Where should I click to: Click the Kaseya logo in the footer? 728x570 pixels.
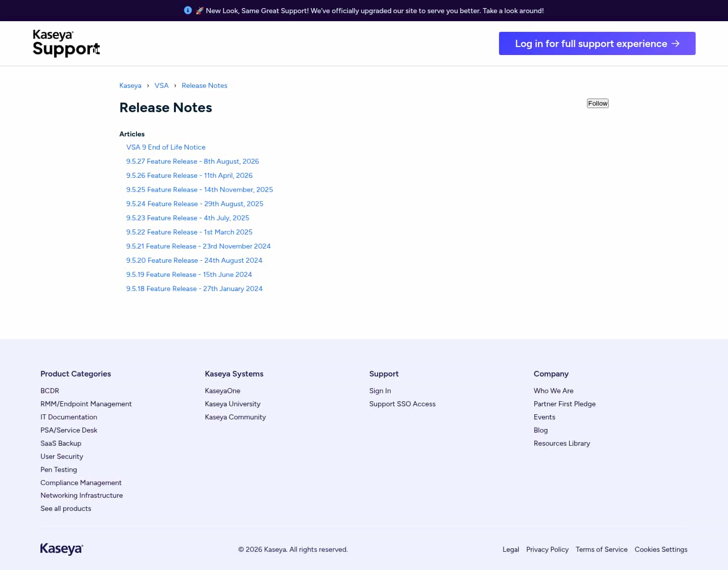coord(62,549)
